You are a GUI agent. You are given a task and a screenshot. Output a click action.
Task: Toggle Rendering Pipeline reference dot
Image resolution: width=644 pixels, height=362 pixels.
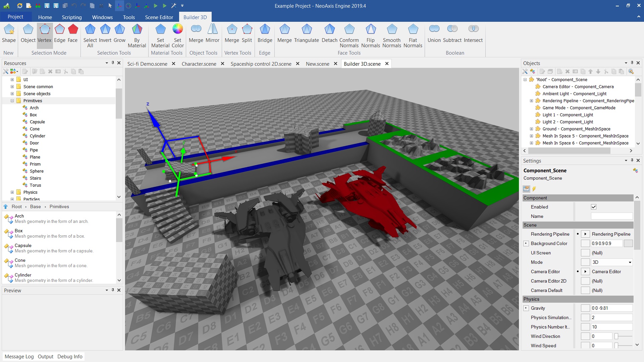[578, 234]
